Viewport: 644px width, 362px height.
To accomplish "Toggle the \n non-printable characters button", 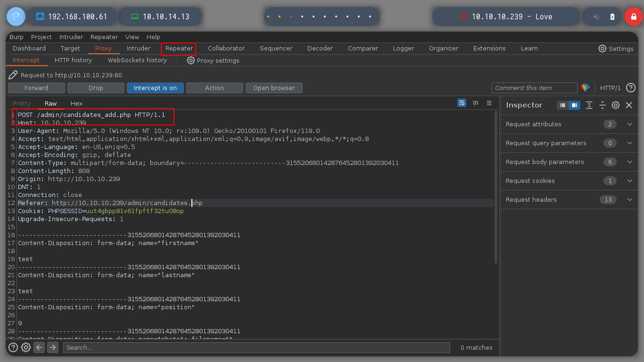I will (x=476, y=103).
